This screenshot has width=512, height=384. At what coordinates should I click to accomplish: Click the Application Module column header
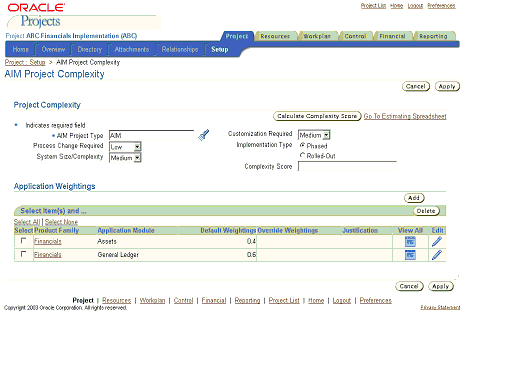click(126, 230)
